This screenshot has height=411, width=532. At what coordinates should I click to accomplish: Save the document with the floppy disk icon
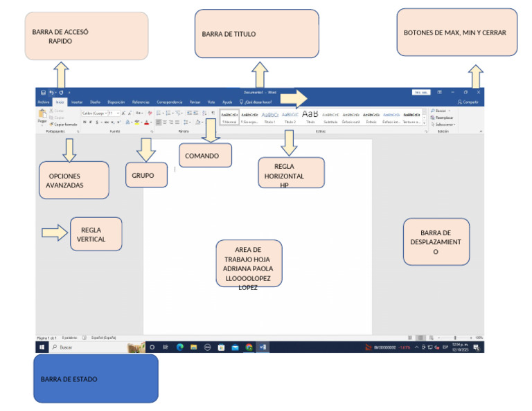click(x=43, y=93)
